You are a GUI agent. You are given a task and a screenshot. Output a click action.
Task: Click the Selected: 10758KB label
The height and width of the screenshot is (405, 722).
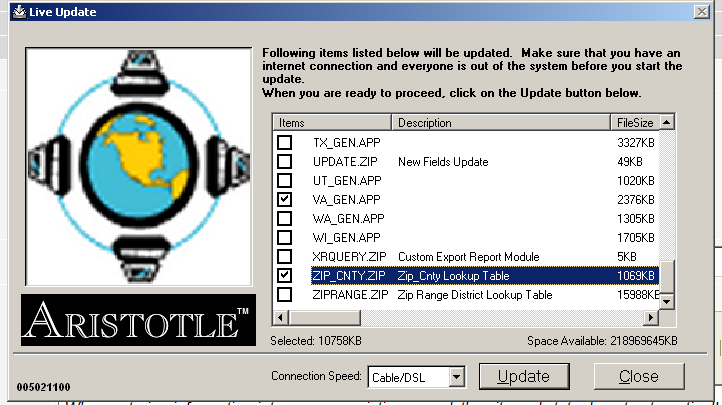click(x=316, y=341)
